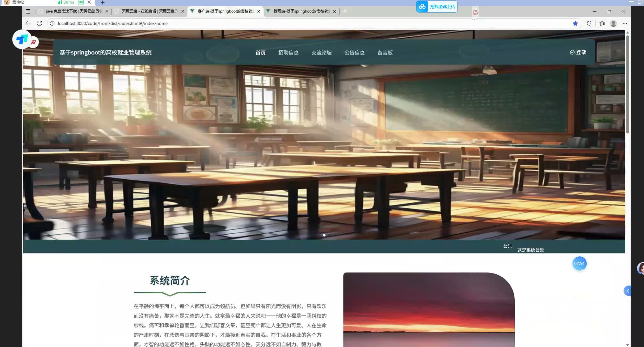Refresh the current page
This screenshot has height=347, width=644.
point(39,23)
